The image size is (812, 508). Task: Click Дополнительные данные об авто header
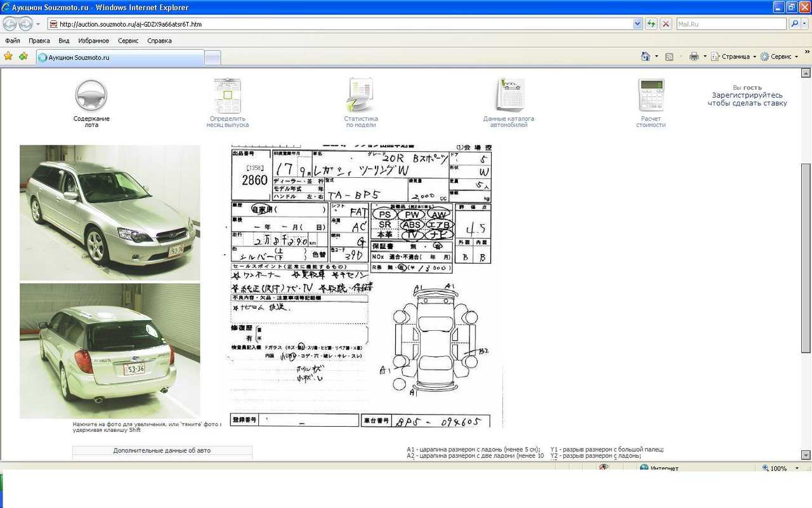(162, 451)
